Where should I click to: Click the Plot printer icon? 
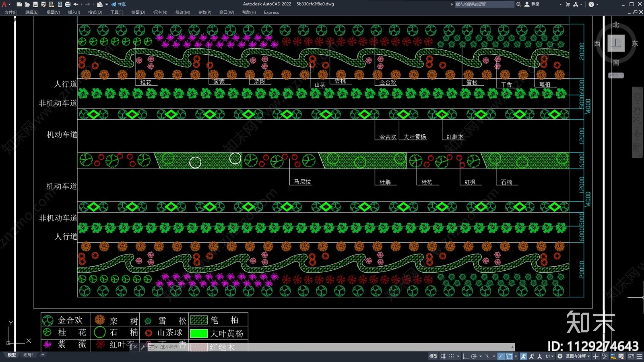coord(68,4)
